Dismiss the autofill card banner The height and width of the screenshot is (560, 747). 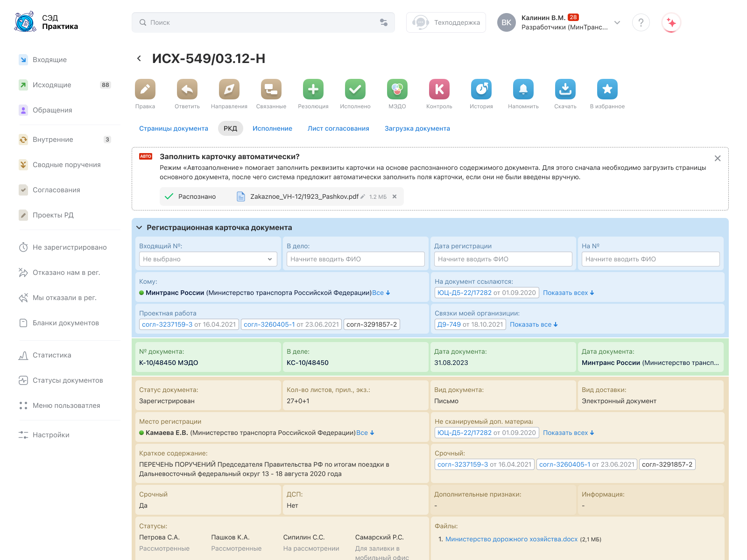pyautogui.click(x=718, y=159)
